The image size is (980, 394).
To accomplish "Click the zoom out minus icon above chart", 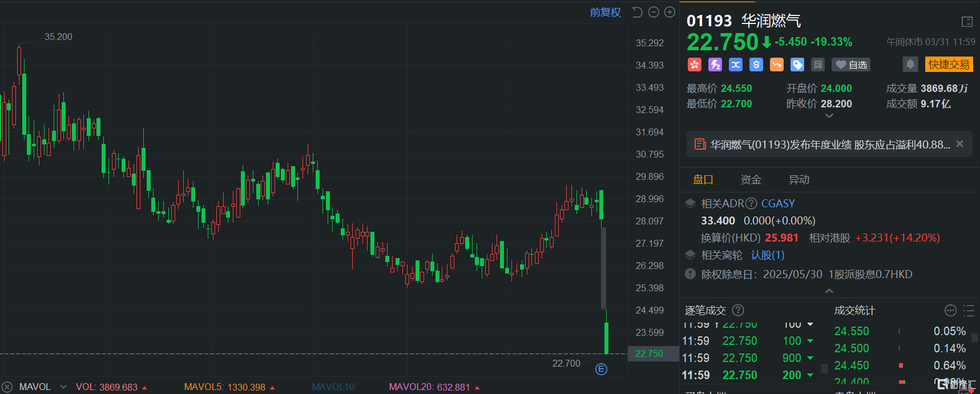I will 654,12.
